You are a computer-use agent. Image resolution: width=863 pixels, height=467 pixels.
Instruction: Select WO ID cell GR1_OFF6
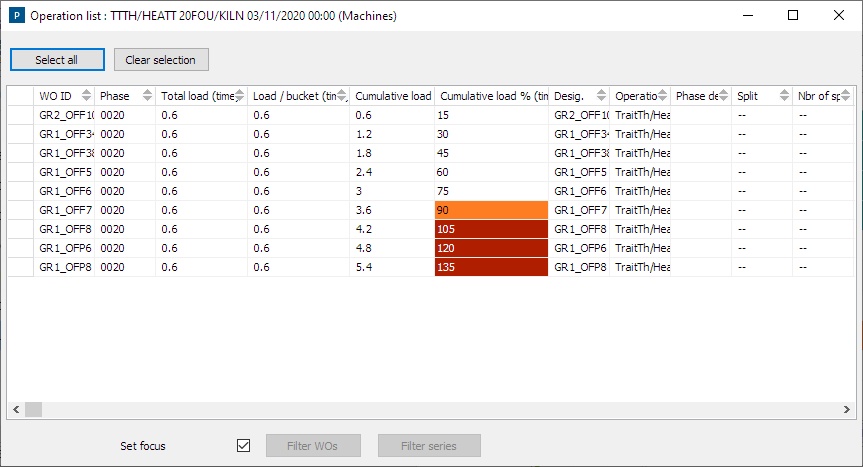pos(64,191)
